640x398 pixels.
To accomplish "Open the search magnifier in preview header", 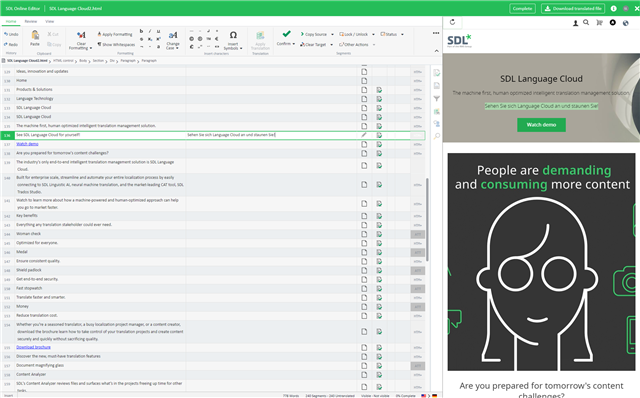I will 586,22.
